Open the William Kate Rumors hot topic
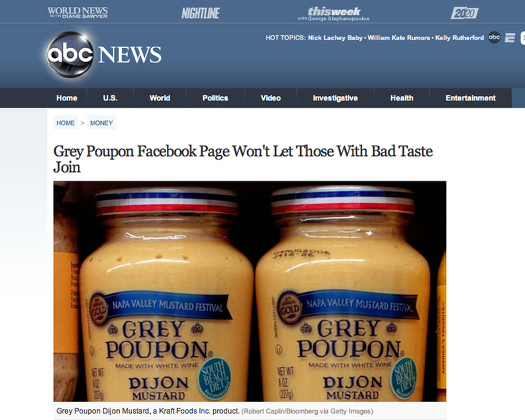 [399, 38]
